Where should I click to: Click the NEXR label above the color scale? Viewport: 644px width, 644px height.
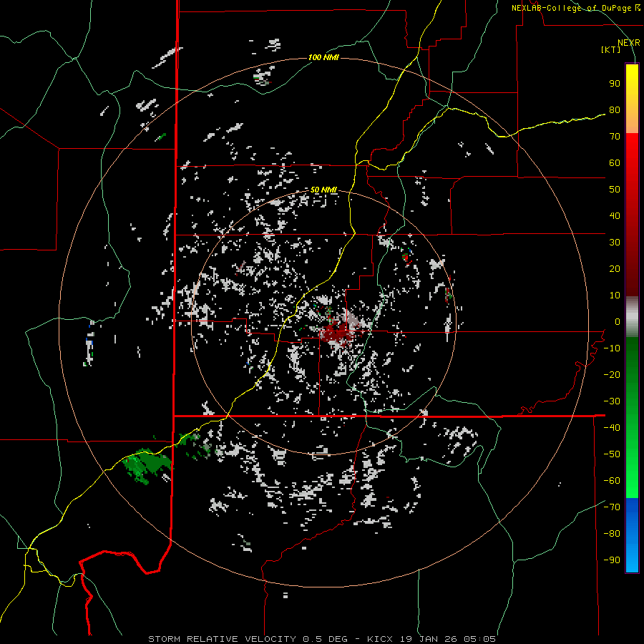[629, 43]
